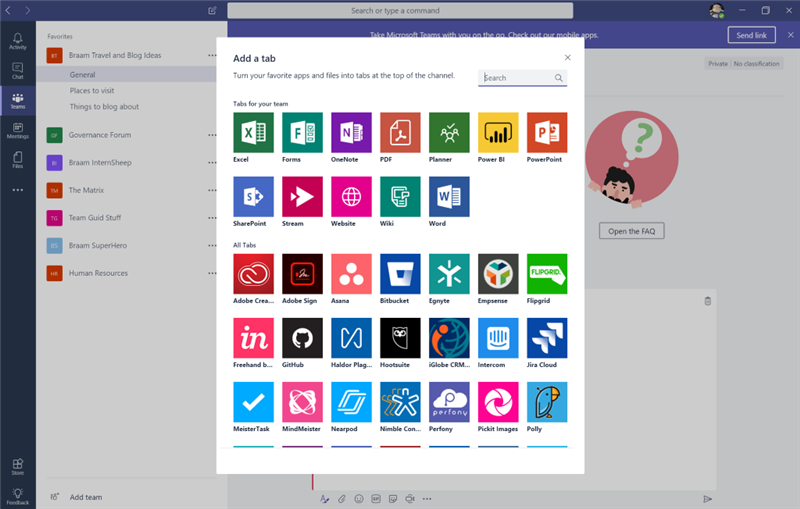The width and height of the screenshot is (800, 509).
Task: Dismiss the mobile apps banner
Action: coord(790,35)
